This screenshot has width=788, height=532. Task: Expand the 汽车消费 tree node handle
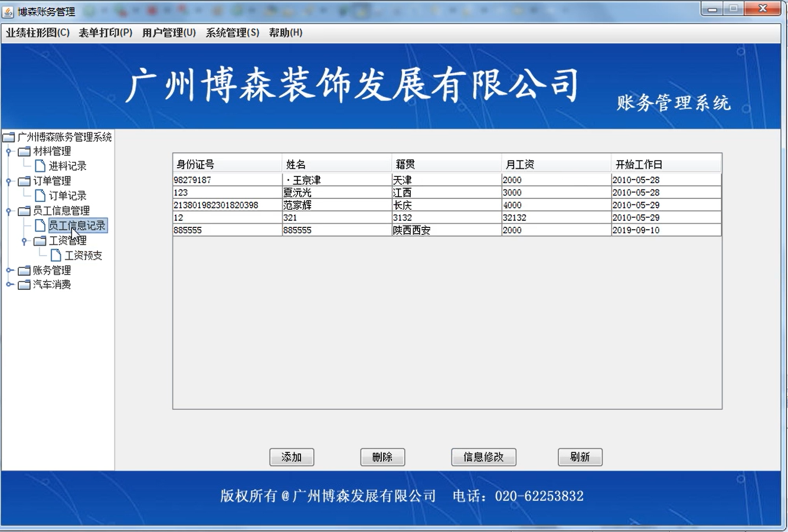(9, 285)
